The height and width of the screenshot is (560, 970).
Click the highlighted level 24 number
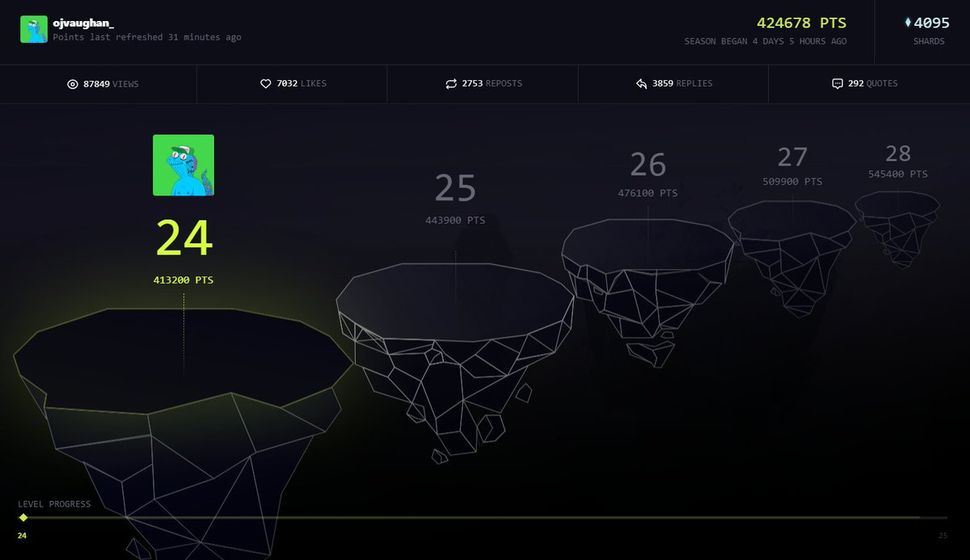[183, 238]
